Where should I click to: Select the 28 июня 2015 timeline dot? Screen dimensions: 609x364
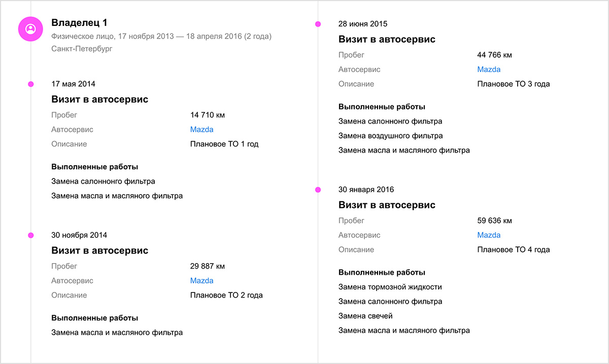tap(318, 24)
